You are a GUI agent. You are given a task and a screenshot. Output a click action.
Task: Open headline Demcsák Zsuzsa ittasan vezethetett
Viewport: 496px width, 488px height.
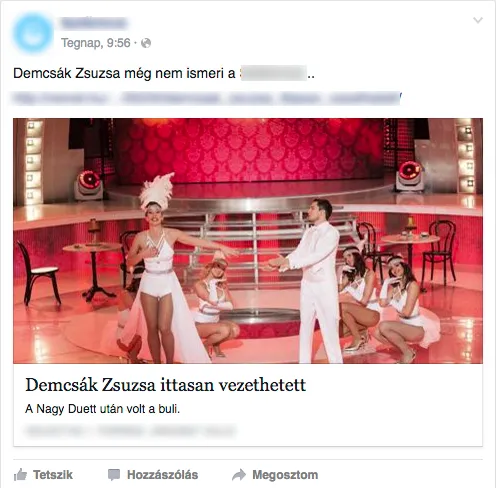click(166, 385)
